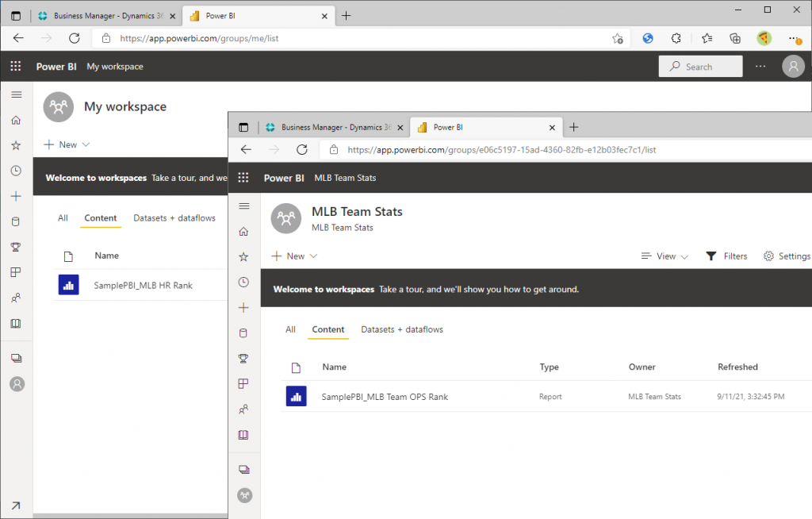Go back in front browser window
The image size is (812, 519).
coord(246,150)
